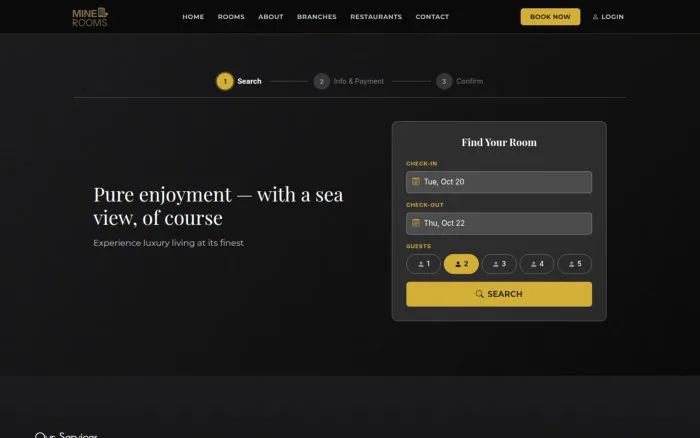Image resolution: width=700 pixels, height=438 pixels.
Task: Select 5 guests option
Action: click(x=575, y=264)
